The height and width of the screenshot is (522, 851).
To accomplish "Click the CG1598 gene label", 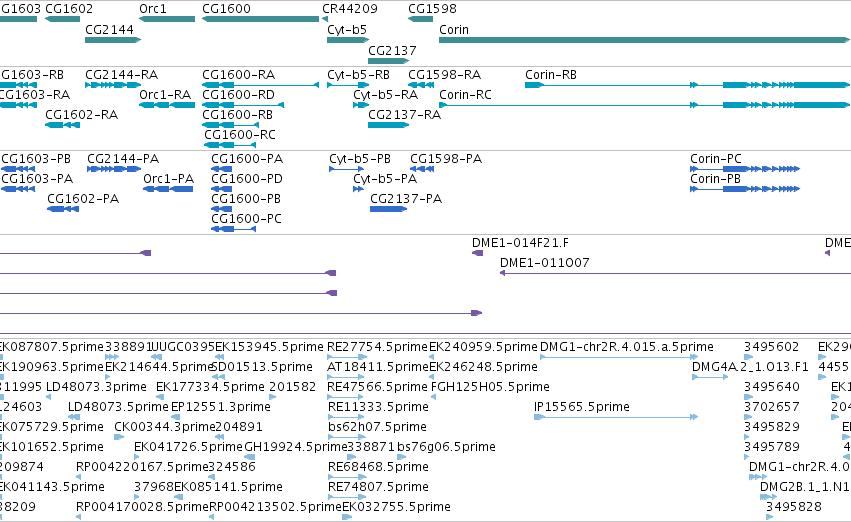I will click(x=433, y=9).
